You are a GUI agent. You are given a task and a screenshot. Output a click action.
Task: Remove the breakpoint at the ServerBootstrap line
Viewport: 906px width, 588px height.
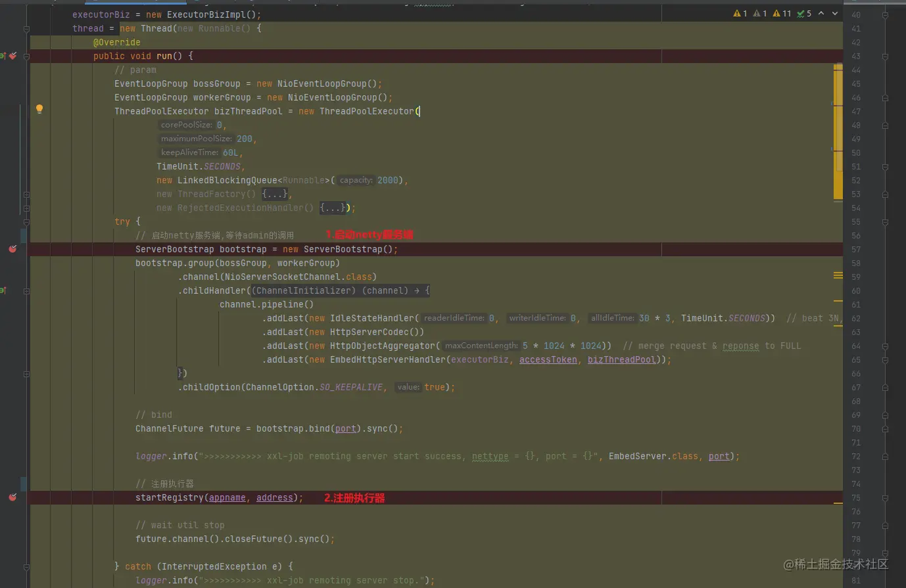[x=12, y=249]
